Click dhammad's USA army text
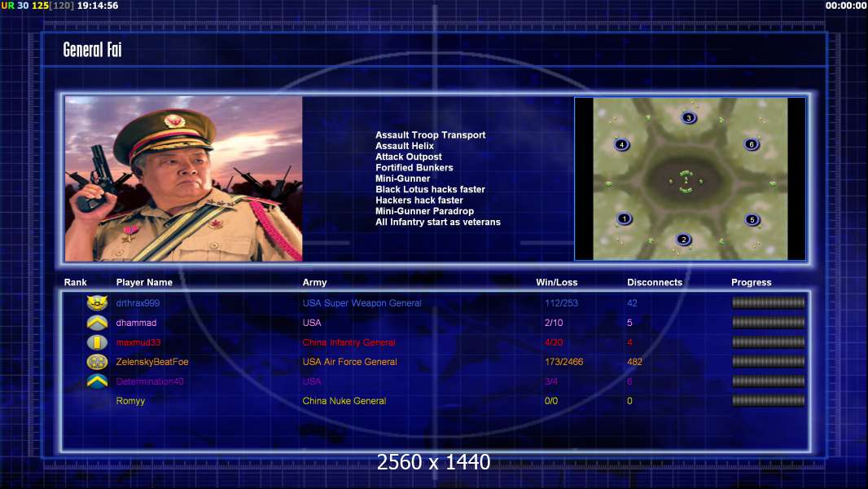Image resolution: width=868 pixels, height=489 pixels. 312,322
